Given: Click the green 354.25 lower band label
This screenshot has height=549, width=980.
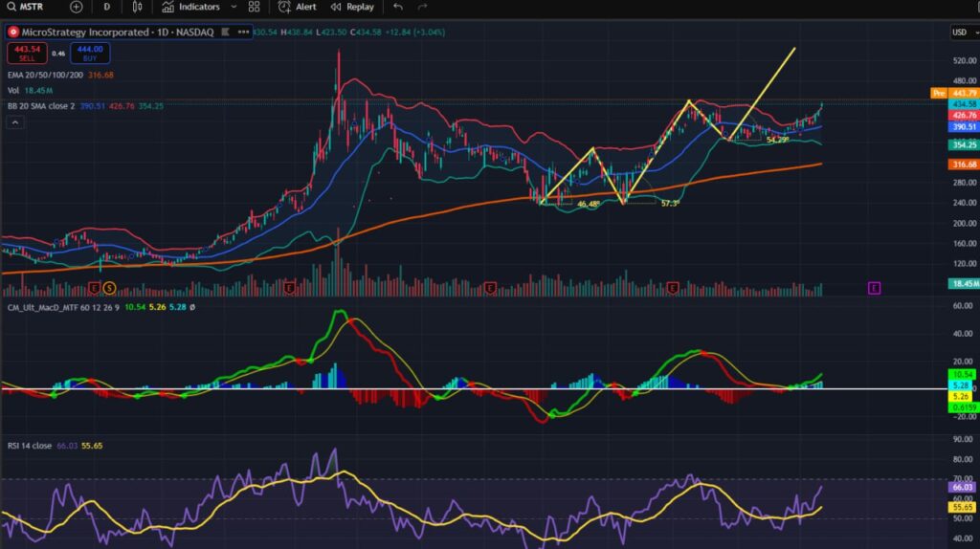Looking at the screenshot, I should [964, 144].
